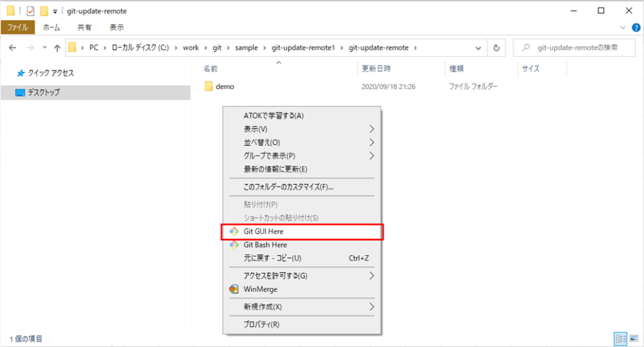
Task: Open the ファイル ribbon tab
Action: (x=18, y=28)
